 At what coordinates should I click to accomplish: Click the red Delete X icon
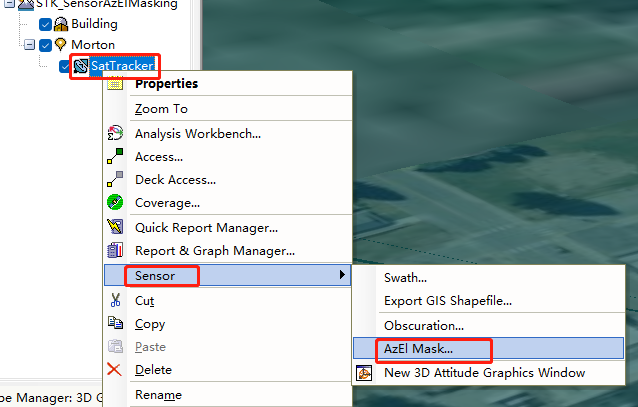coord(115,370)
